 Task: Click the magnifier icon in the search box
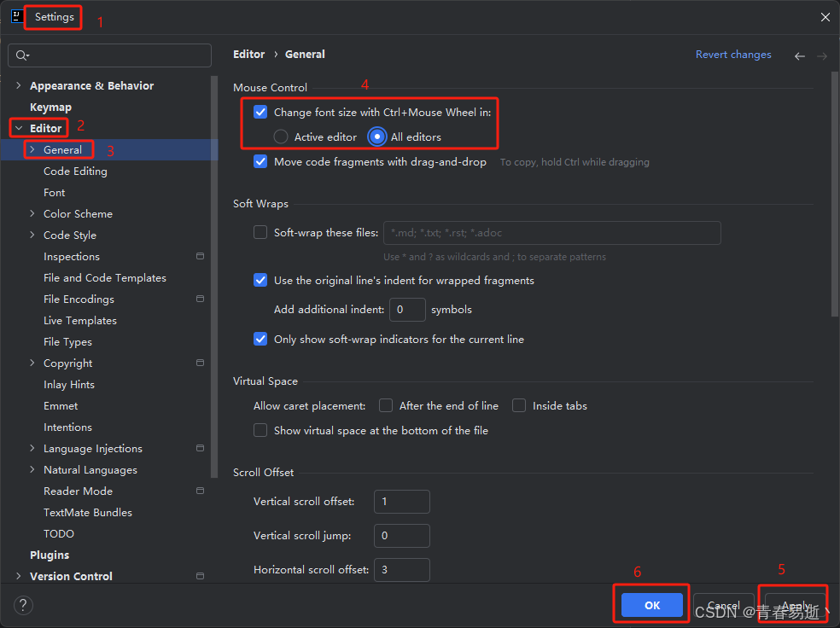click(x=20, y=55)
